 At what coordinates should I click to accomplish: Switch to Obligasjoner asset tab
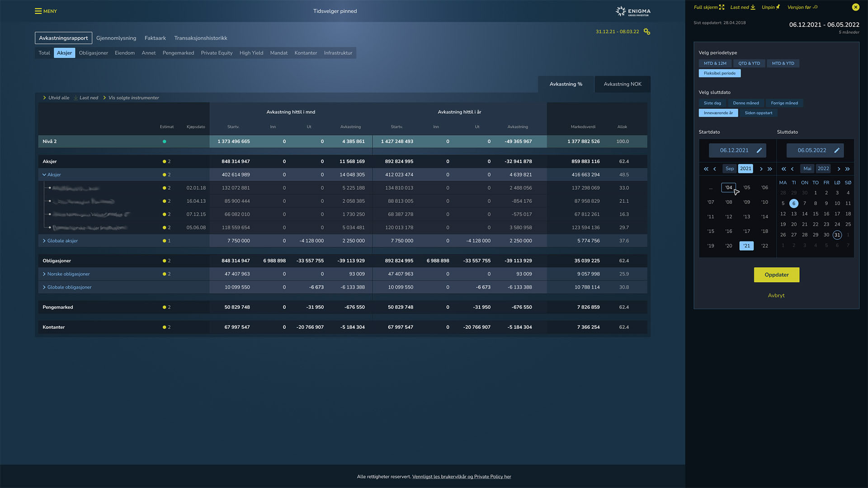tap(93, 53)
